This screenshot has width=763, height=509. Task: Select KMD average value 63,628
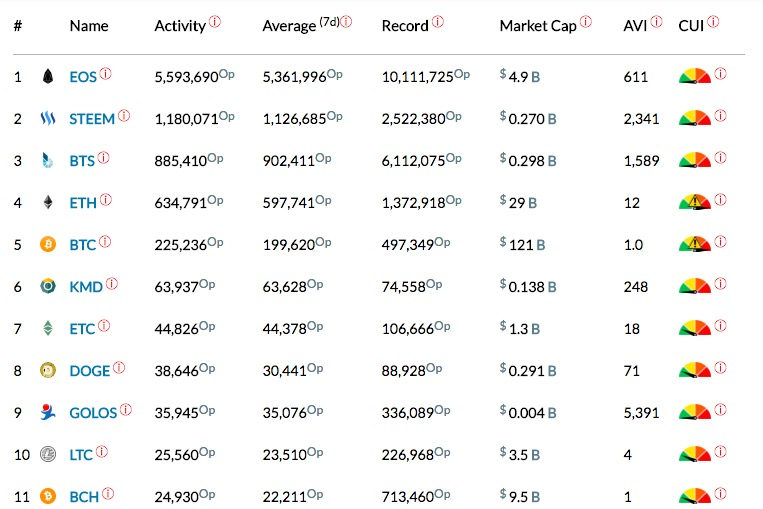point(285,287)
